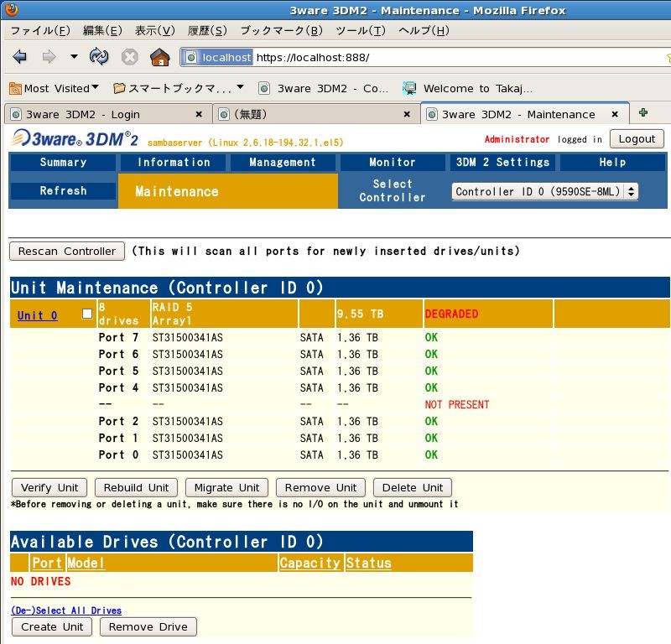
Task: Open the ブックマーク(B) menu
Action: 282,30
